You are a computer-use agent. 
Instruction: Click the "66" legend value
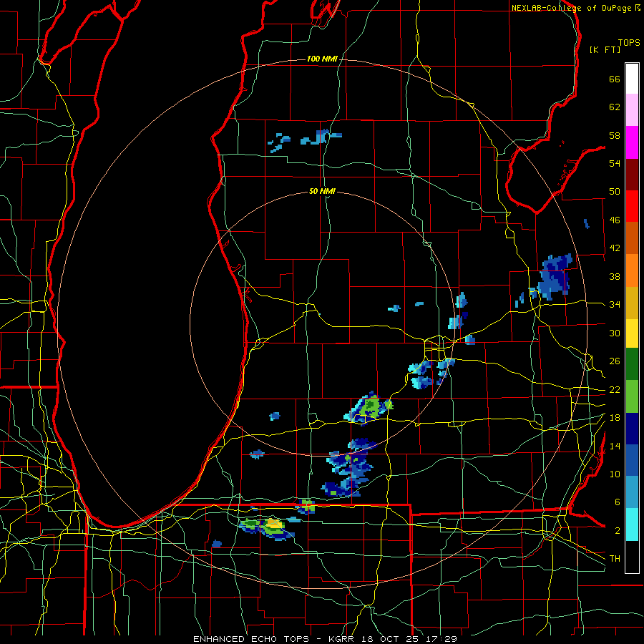point(615,79)
